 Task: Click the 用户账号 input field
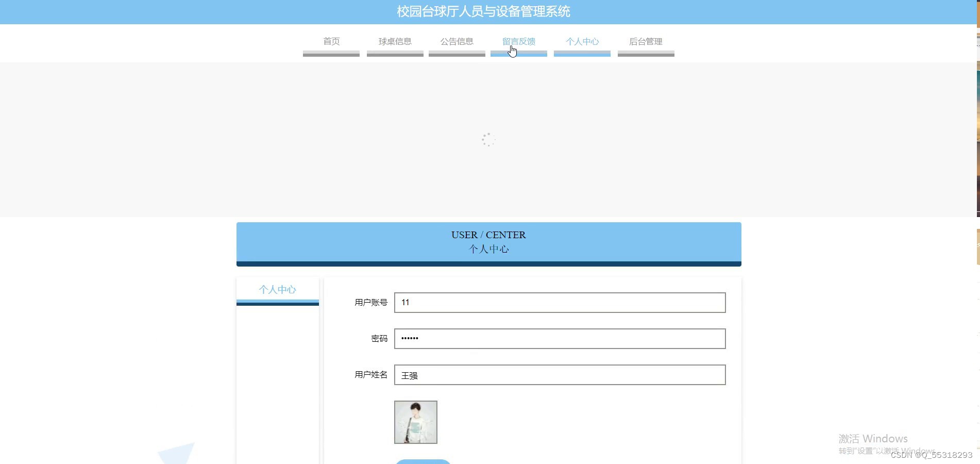pos(559,303)
